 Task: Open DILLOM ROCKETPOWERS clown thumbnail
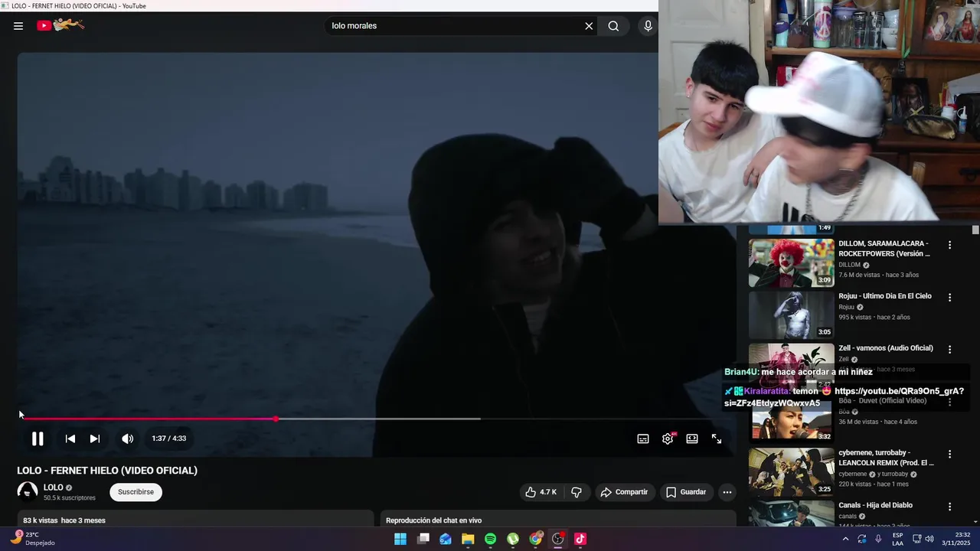tap(791, 262)
